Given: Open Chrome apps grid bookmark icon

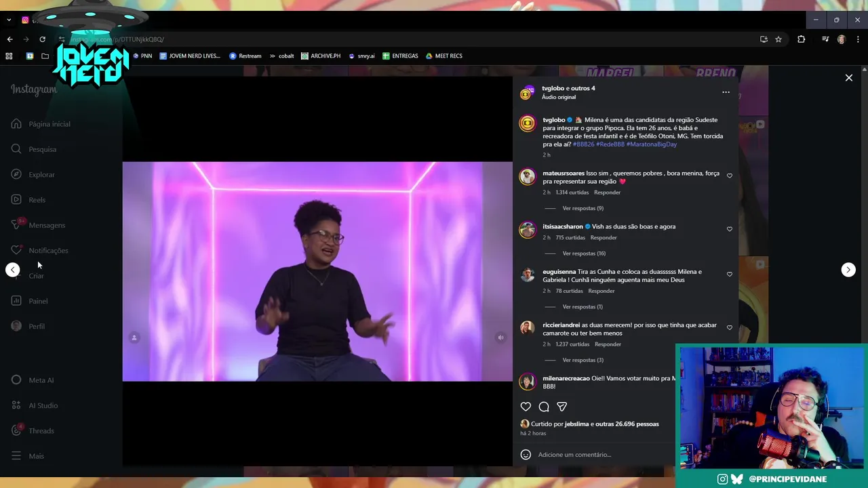Looking at the screenshot, I should pyautogui.click(x=9, y=56).
